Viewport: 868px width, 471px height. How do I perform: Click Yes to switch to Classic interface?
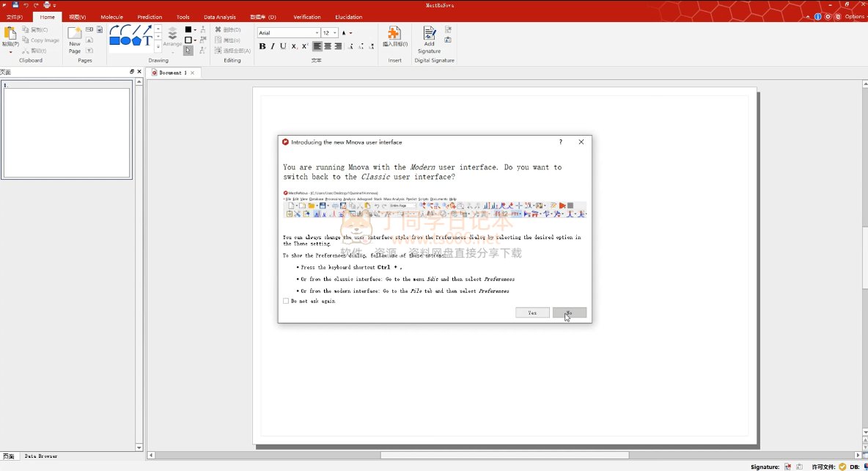pyautogui.click(x=532, y=313)
